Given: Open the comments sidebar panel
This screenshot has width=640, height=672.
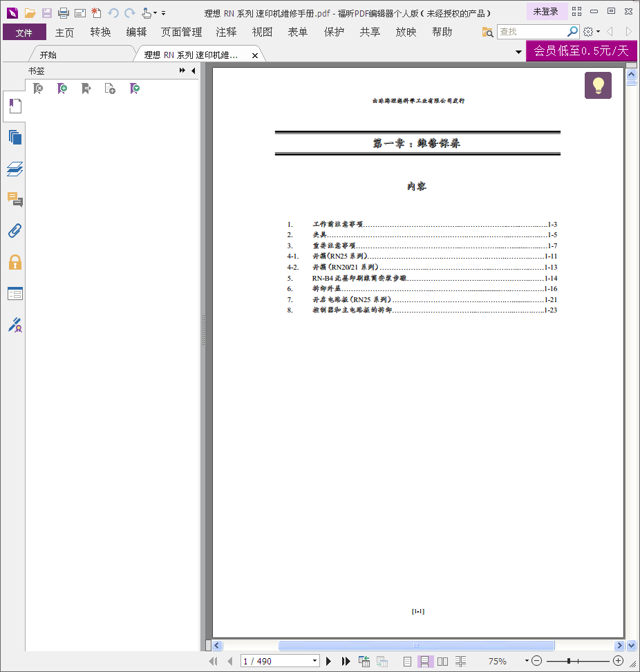Looking at the screenshot, I should [15, 200].
